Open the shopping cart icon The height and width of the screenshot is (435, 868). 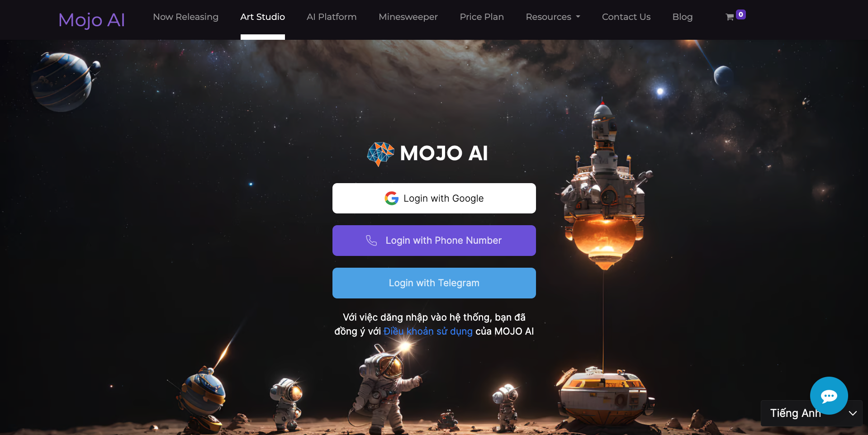(x=730, y=17)
